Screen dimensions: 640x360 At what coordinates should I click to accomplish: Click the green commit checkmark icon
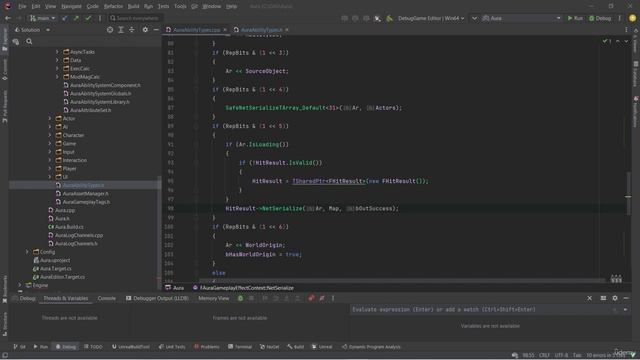pos(88,18)
